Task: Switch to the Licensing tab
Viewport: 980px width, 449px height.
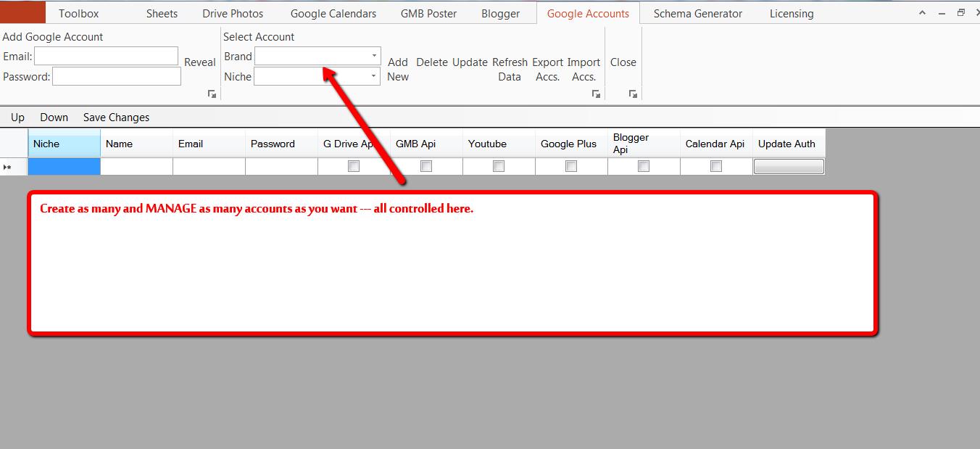Action: [792, 13]
